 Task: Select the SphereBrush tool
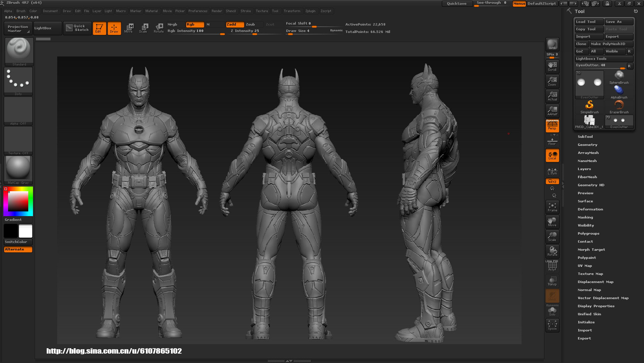tap(619, 78)
